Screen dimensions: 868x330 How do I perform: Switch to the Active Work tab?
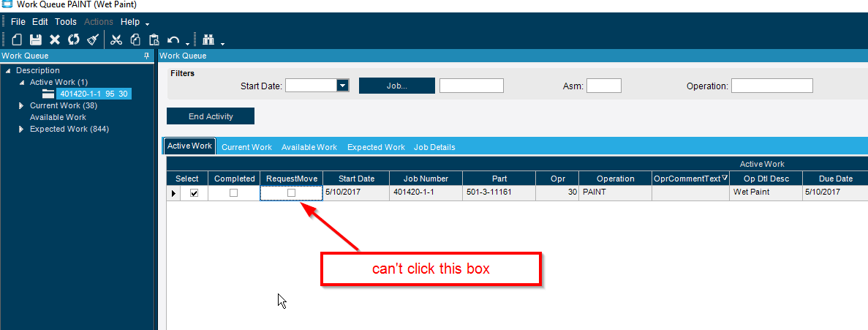click(189, 146)
